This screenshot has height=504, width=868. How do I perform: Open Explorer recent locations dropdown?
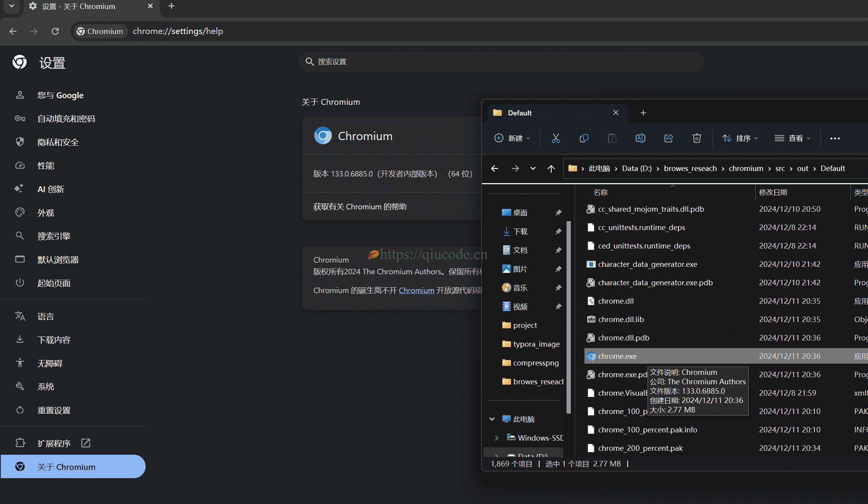click(x=533, y=168)
